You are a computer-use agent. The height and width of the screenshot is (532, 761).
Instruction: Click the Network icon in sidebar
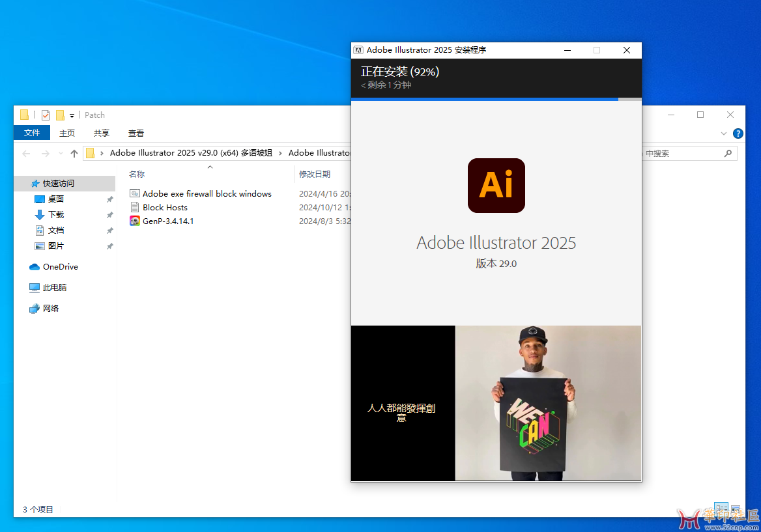pyautogui.click(x=34, y=309)
